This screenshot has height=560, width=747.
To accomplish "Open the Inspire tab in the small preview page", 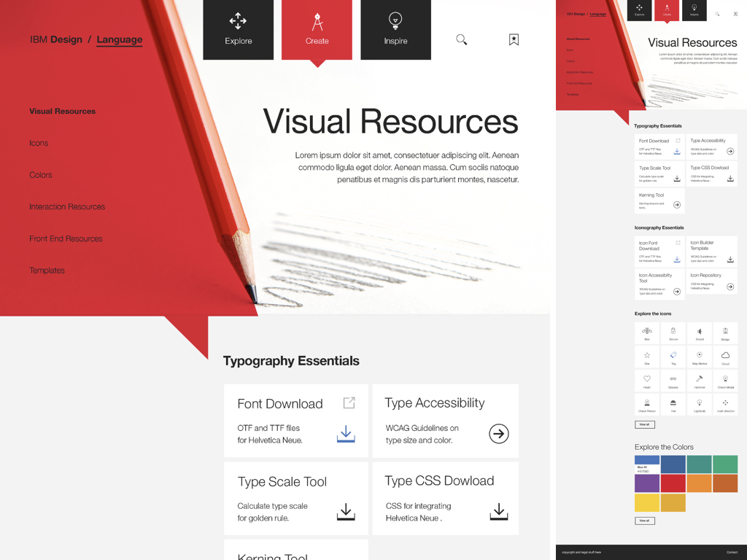I will pos(694,10).
